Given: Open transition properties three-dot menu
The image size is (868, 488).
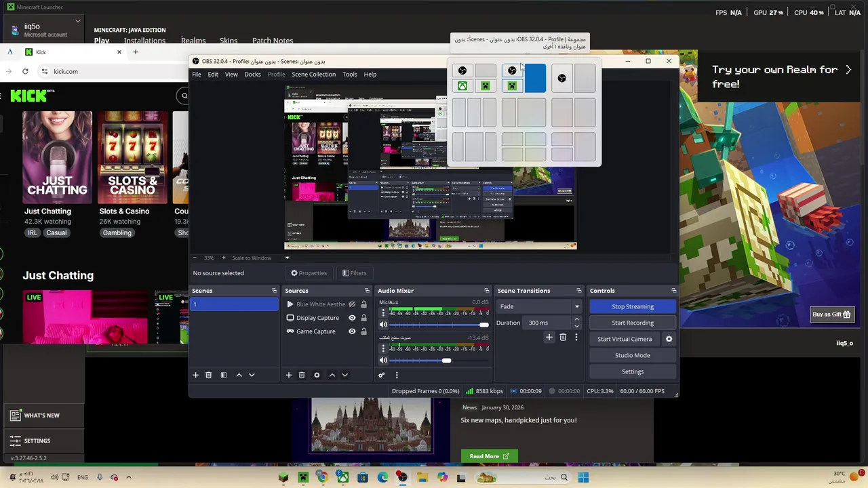Looking at the screenshot, I should point(576,337).
